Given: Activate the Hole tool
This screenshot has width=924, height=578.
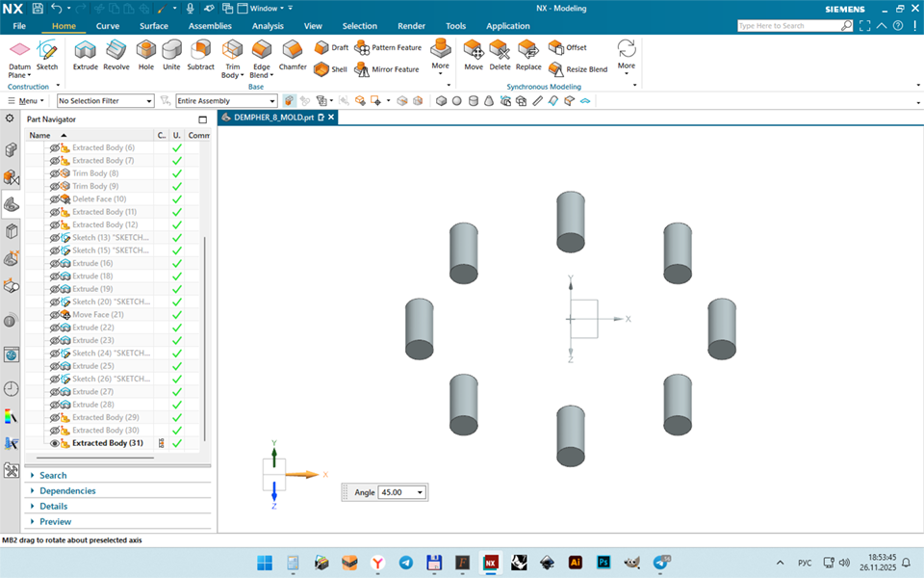Looking at the screenshot, I should [146, 55].
